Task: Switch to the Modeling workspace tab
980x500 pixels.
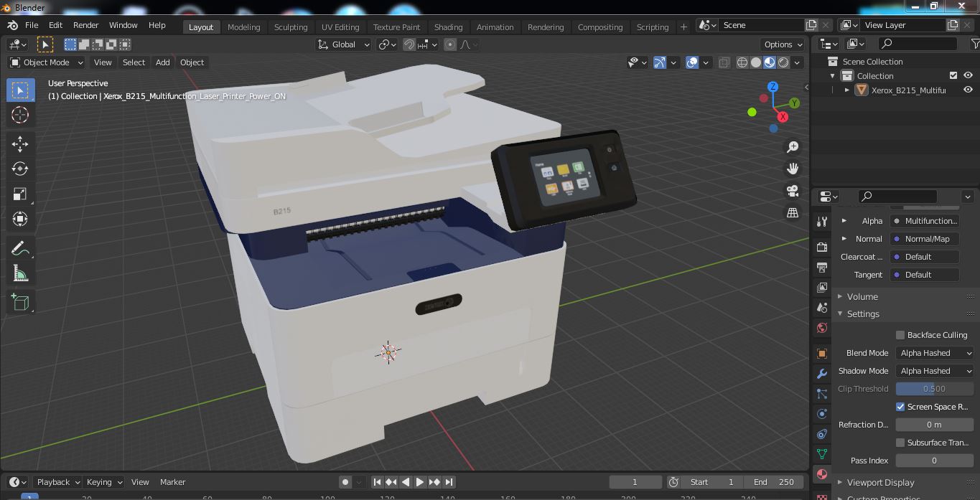Action: coord(243,27)
